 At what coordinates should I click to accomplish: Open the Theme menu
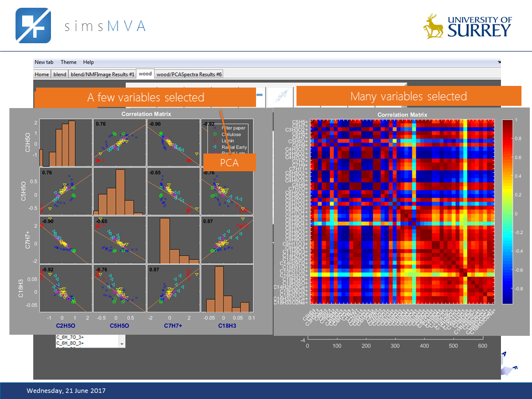click(68, 62)
